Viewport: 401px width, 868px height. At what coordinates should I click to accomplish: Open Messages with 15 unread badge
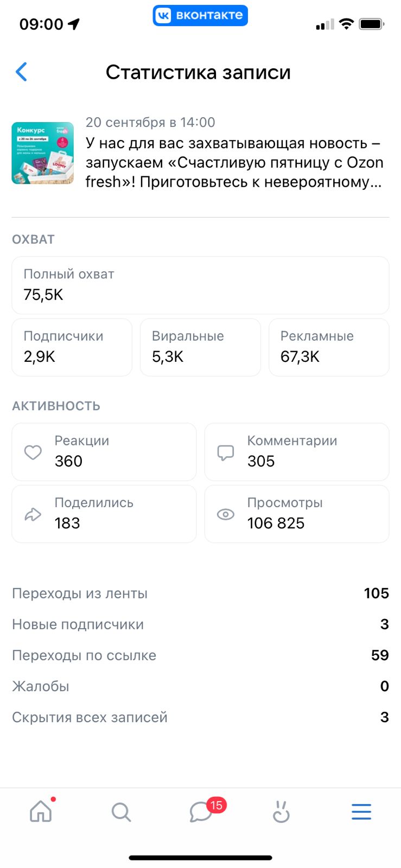pyautogui.click(x=201, y=812)
